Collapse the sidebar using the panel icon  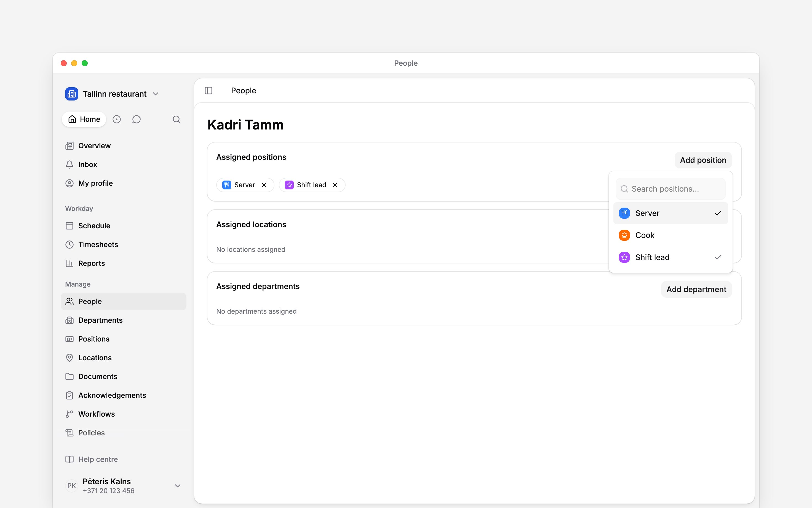208,91
